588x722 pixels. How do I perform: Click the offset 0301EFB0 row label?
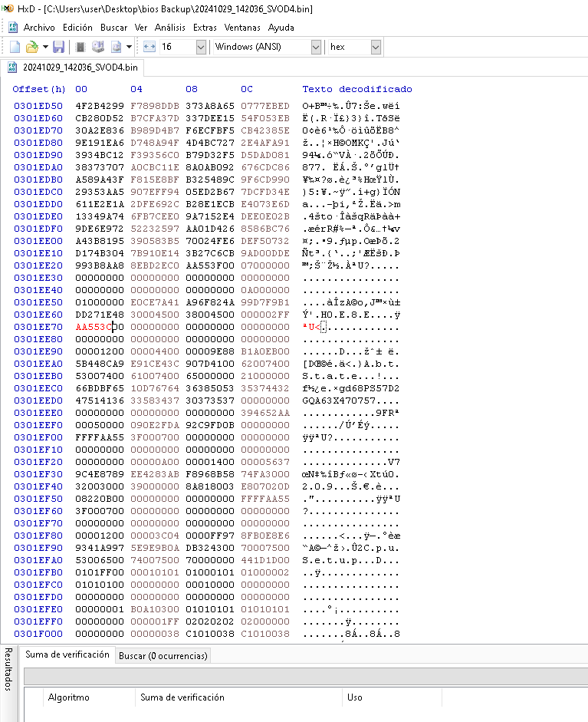38,572
